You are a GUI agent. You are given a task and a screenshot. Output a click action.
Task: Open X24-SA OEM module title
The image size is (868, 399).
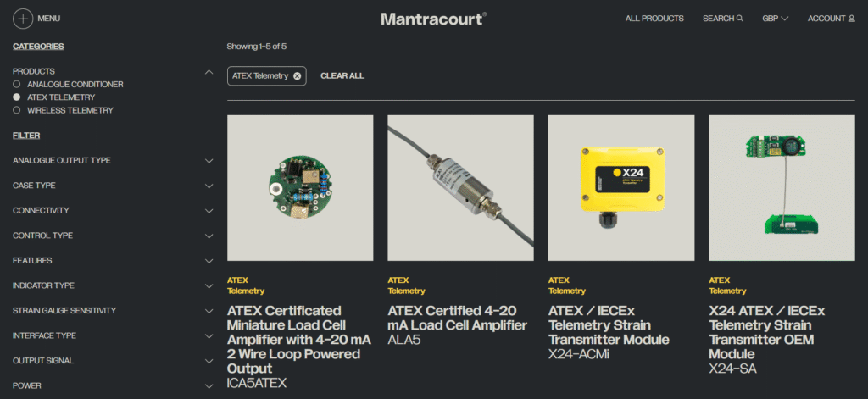(766, 332)
